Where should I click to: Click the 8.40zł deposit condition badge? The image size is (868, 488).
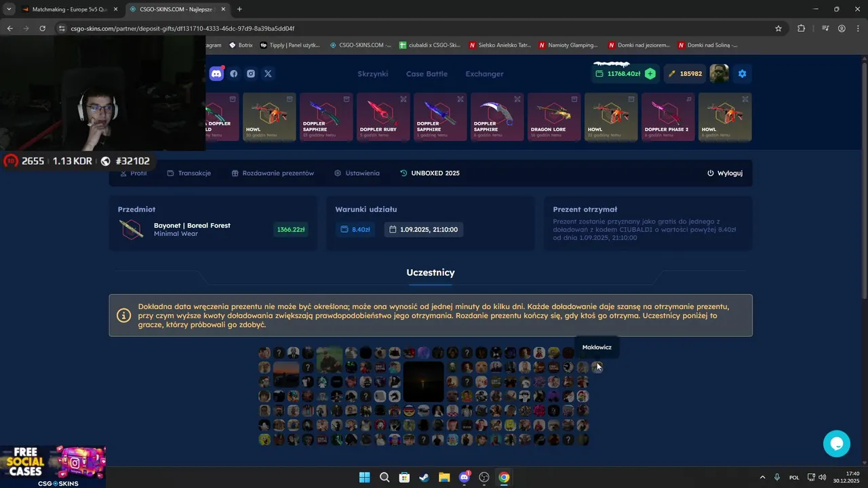pyautogui.click(x=355, y=230)
